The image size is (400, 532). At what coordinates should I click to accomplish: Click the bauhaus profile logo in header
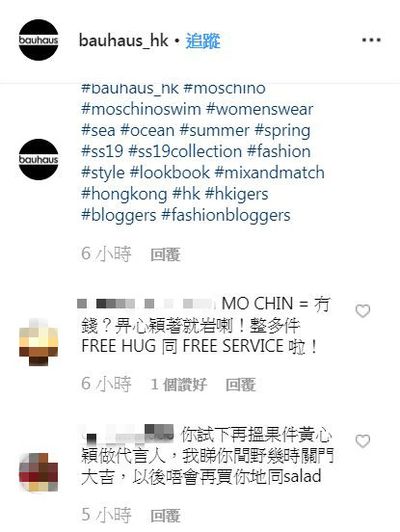(x=38, y=40)
